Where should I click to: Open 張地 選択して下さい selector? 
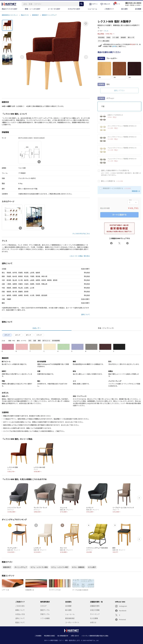click(x=119, y=90)
